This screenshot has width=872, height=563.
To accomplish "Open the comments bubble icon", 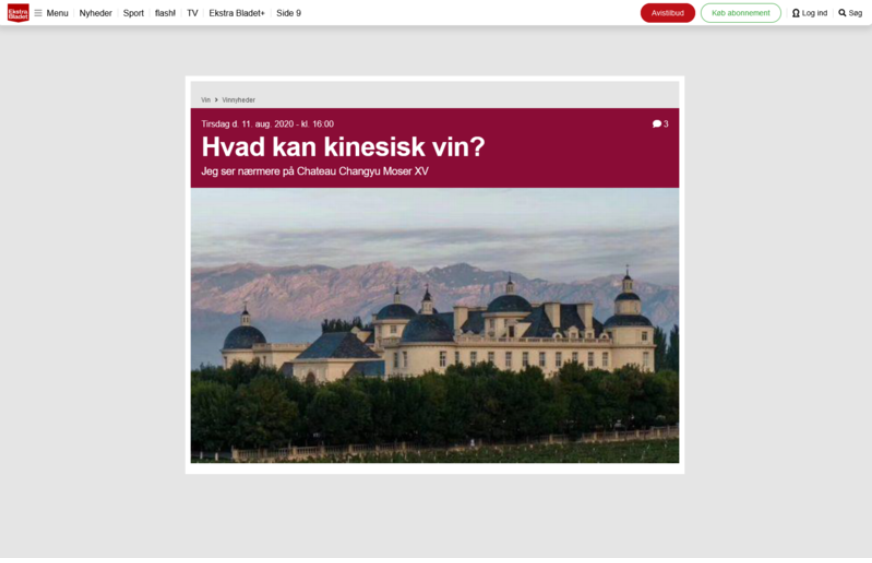I will [657, 124].
